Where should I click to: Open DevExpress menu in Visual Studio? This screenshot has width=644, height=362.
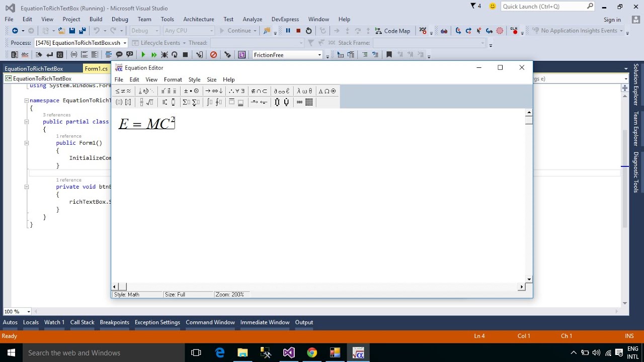point(285,19)
